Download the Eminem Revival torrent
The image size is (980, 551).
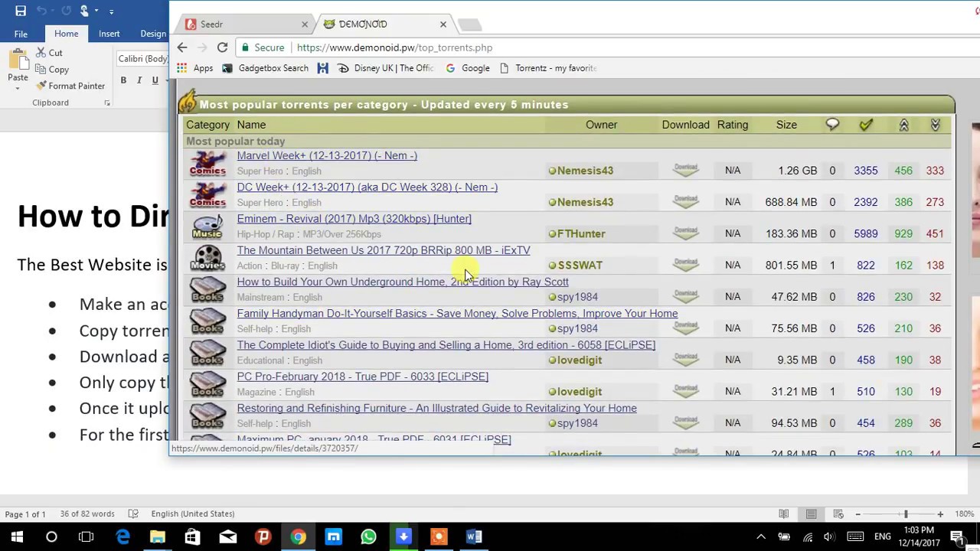click(x=685, y=232)
